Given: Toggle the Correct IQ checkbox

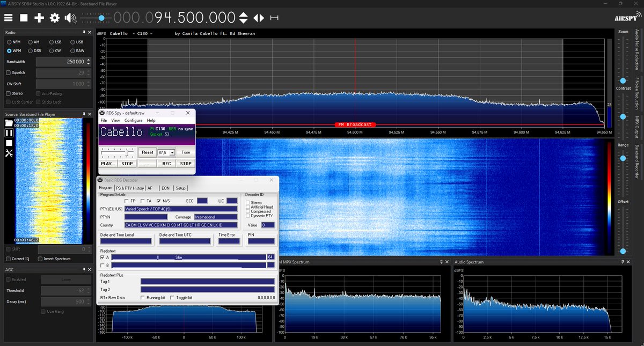Looking at the screenshot, I should (x=8, y=259).
